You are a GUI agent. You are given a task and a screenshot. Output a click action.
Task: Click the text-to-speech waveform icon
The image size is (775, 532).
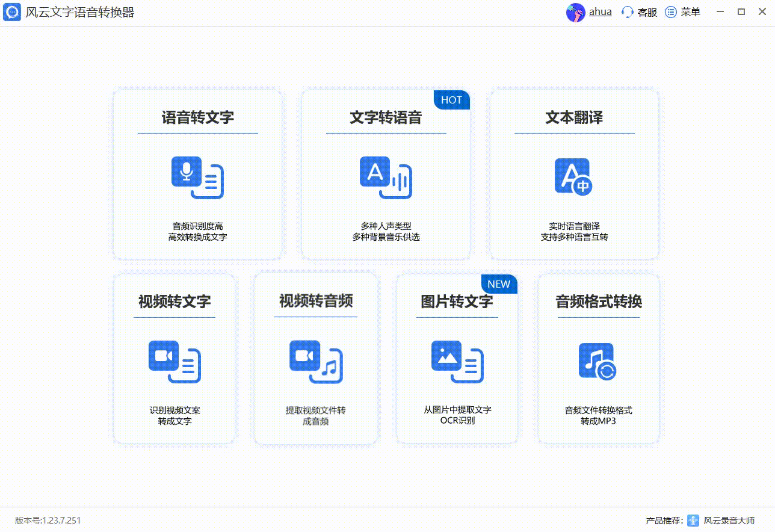click(x=386, y=178)
